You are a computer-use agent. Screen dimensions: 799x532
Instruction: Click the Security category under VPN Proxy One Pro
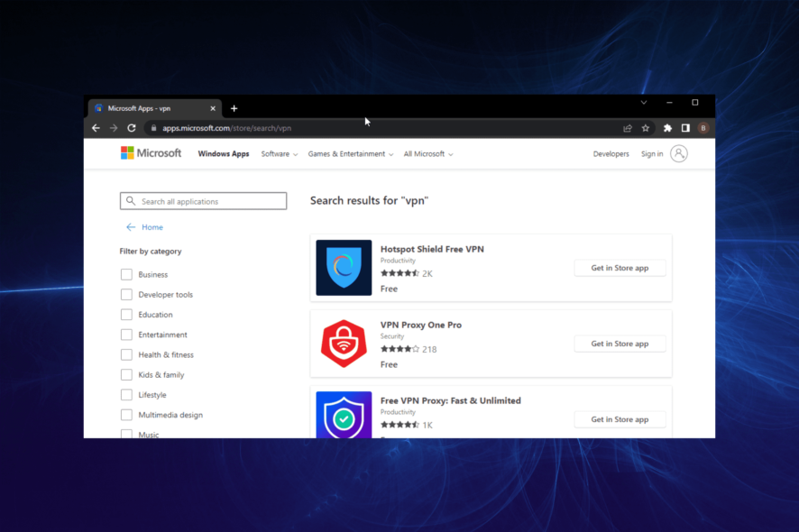pyautogui.click(x=392, y=336)
